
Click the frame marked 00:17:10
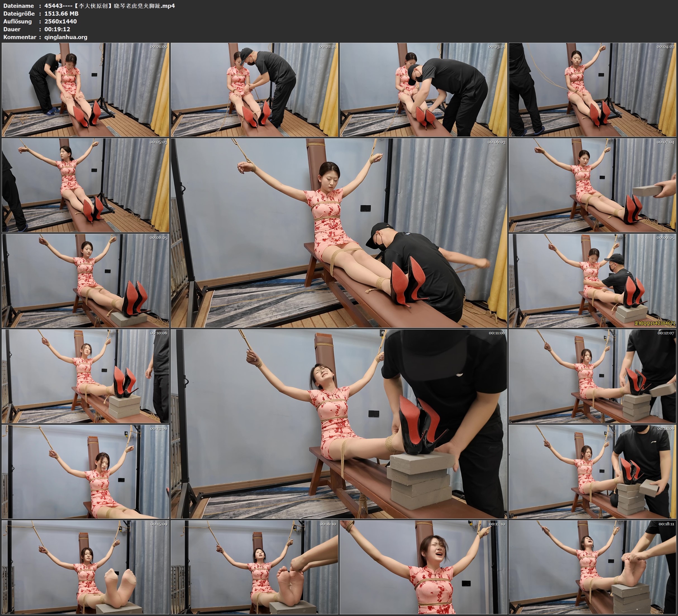pyautogui.click(x=424, y=567)
